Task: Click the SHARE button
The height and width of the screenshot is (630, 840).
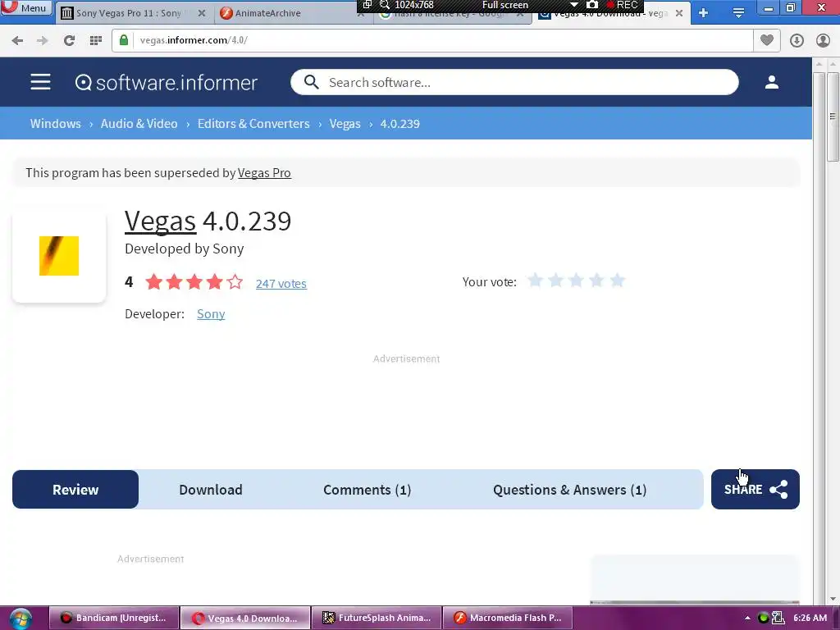Action: 756,490
